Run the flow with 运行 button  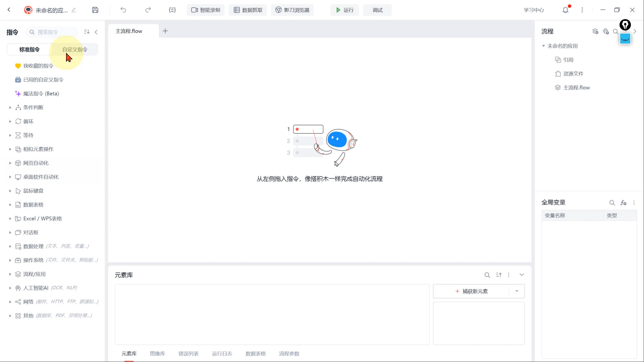tap(344, 10)
